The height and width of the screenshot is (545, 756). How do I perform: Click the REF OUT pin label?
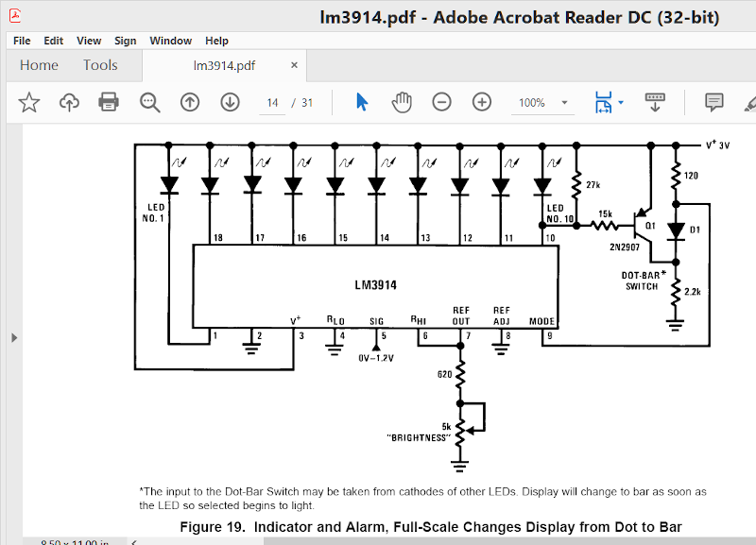tap(461, 315)
